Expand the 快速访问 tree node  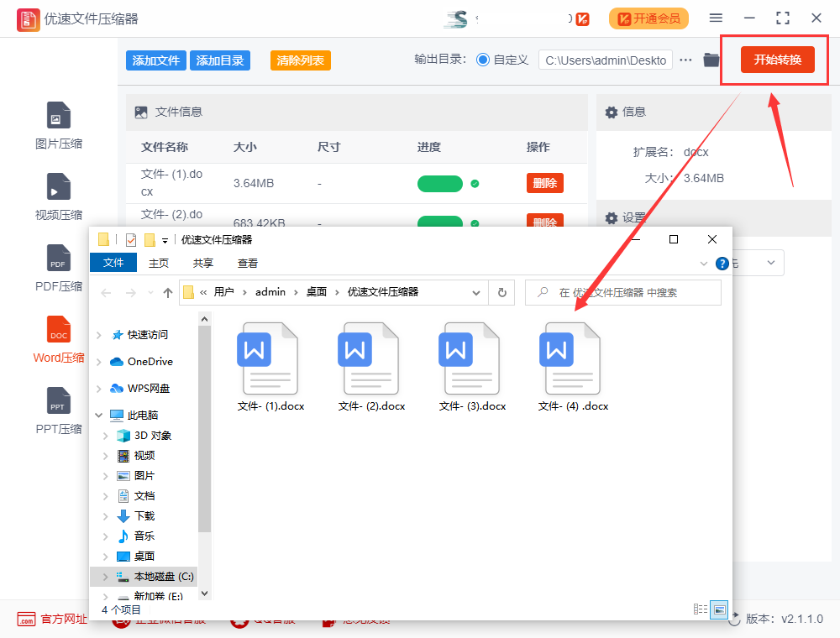pos(98,335)
